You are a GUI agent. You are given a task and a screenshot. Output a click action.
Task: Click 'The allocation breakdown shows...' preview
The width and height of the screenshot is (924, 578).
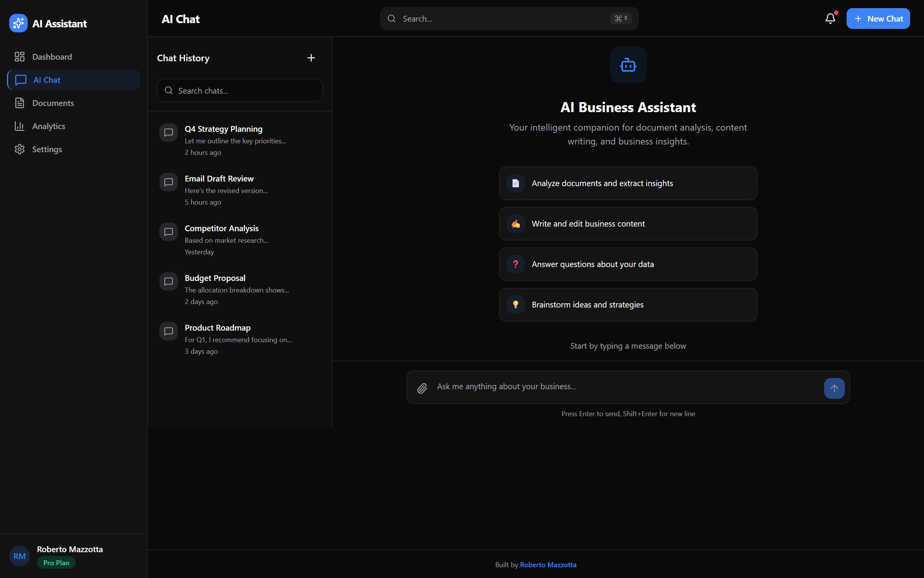click(237, 290)
